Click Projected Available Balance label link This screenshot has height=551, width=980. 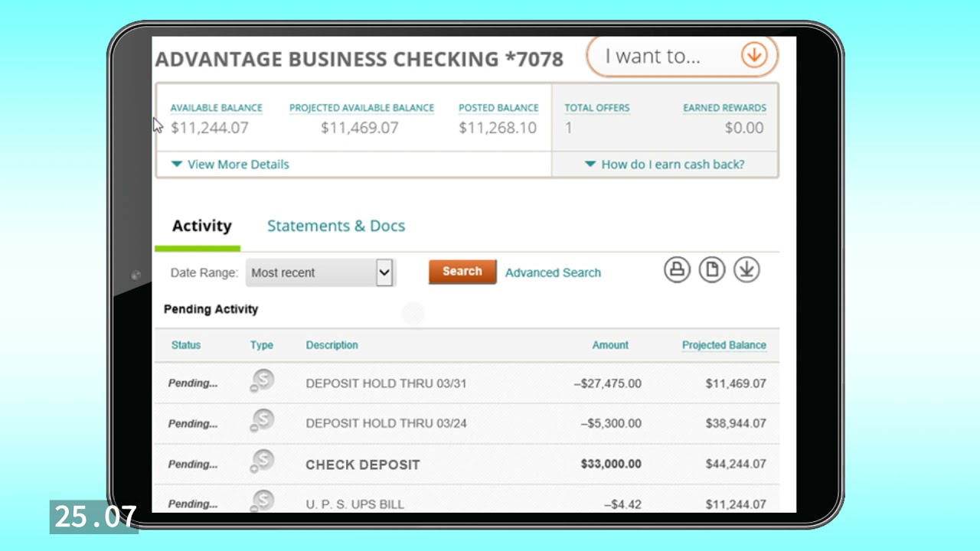[x=361, y=108]
